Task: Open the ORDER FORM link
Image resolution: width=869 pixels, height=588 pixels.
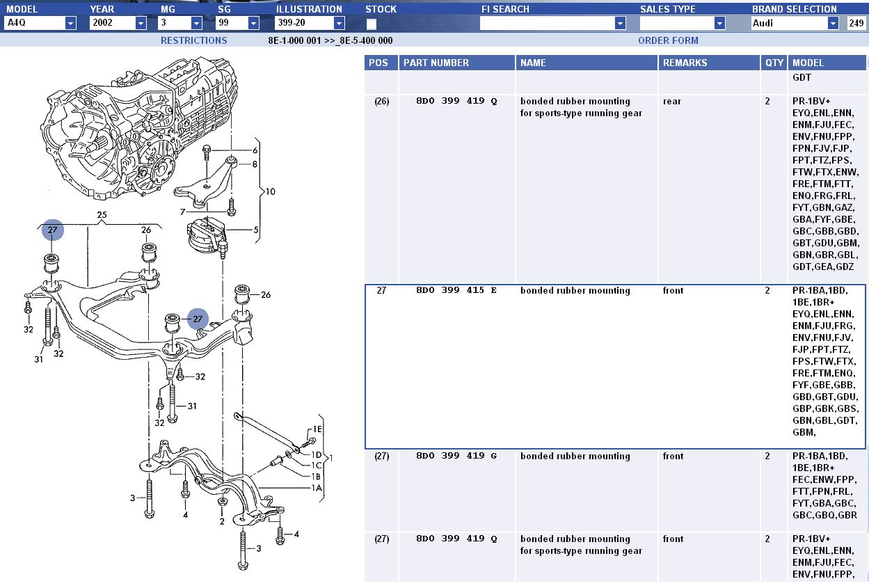Action: (668, 40)
